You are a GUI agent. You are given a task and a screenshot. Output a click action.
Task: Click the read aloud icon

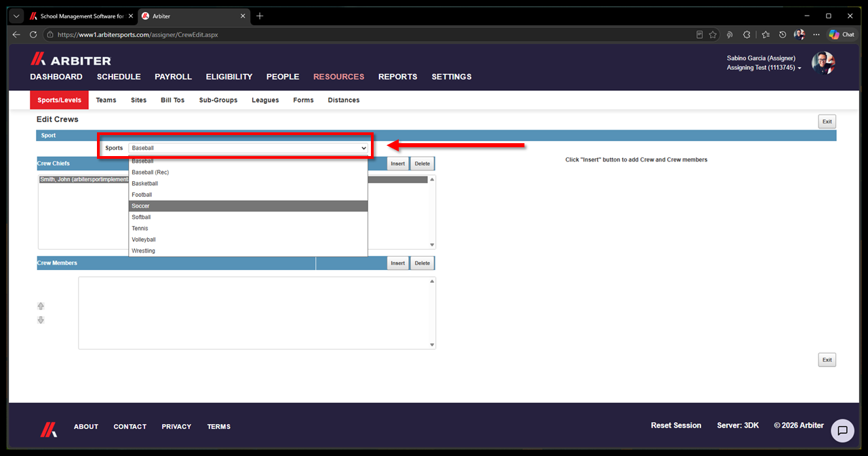pyautogui.click(x=730, y=34)
